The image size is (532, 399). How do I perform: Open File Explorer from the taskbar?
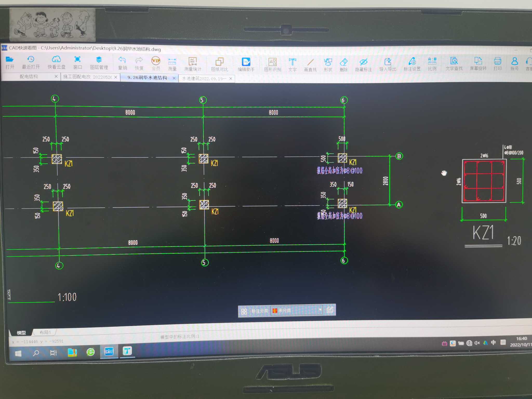[x=72, y=353]
